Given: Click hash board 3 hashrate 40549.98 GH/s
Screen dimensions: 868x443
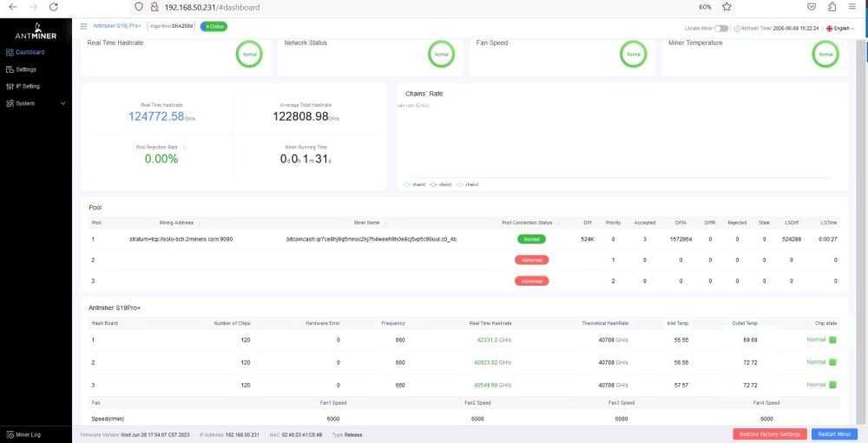Looking at the screenshot, I should 493,386.
